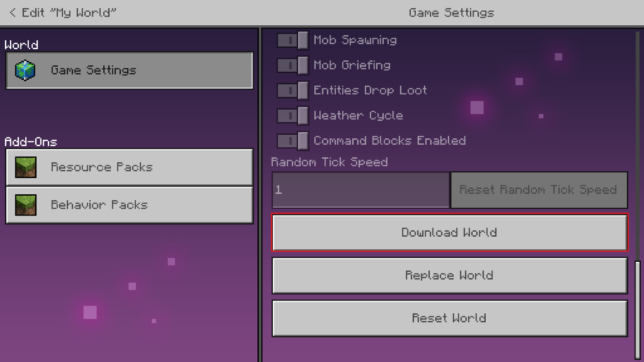Viewport: 644px width, 362px height.
Task: Toggle the Weather Cycle switch
Action: coord(293,116)
